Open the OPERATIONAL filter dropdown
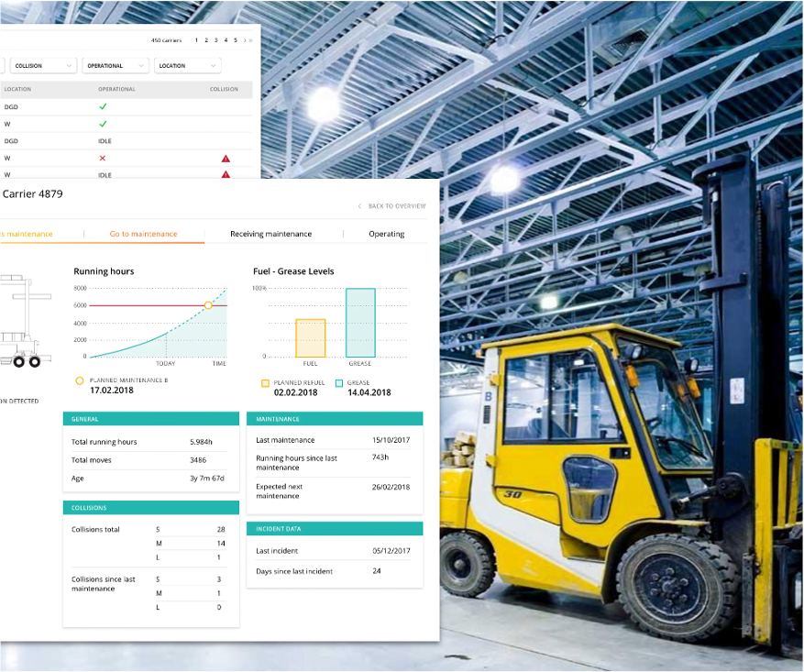Viewport: 804px width, 672px height. [115, 65]
